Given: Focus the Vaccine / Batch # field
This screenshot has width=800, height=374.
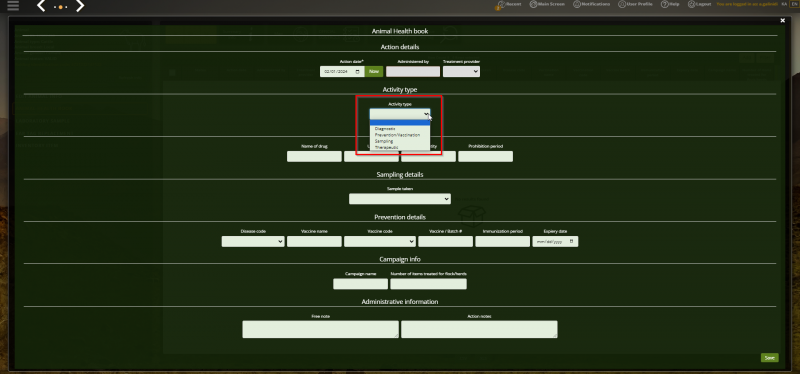Looking at the screenshot, I should 445,241.
